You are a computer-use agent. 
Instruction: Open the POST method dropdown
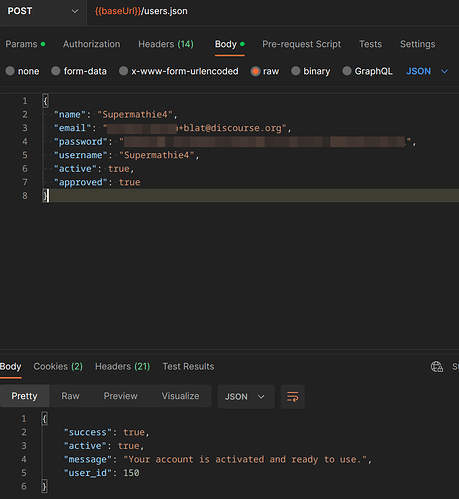[x=43, y=12]
